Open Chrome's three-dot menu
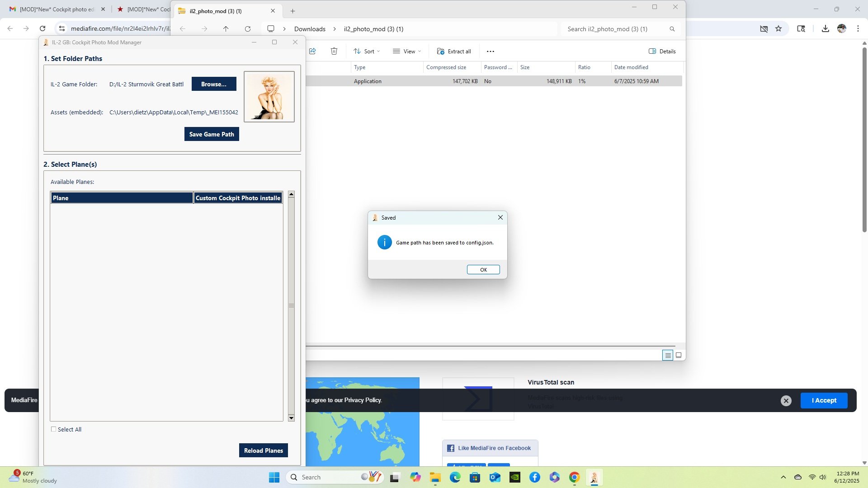 858,28
